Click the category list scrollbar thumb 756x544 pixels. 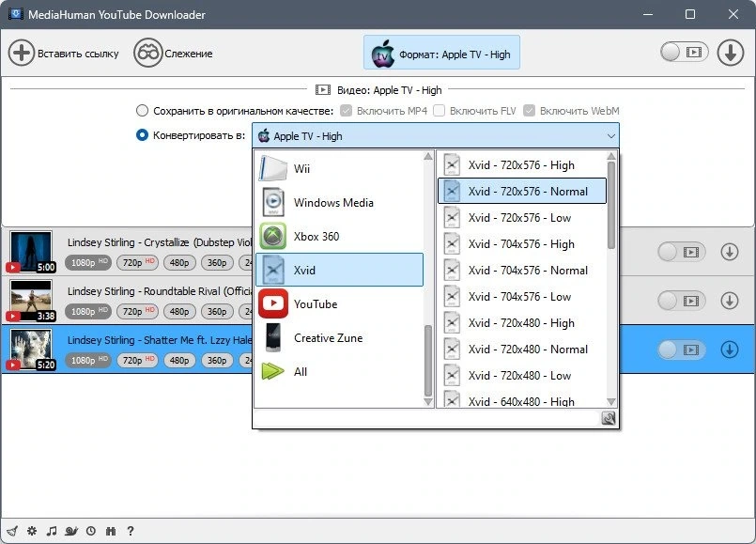click(427, 360)
